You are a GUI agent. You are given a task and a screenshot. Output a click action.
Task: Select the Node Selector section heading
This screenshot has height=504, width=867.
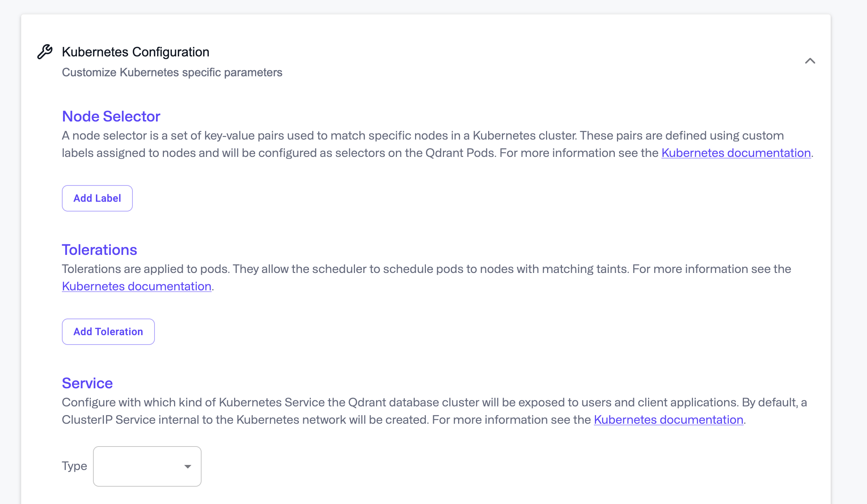point(111,116)
